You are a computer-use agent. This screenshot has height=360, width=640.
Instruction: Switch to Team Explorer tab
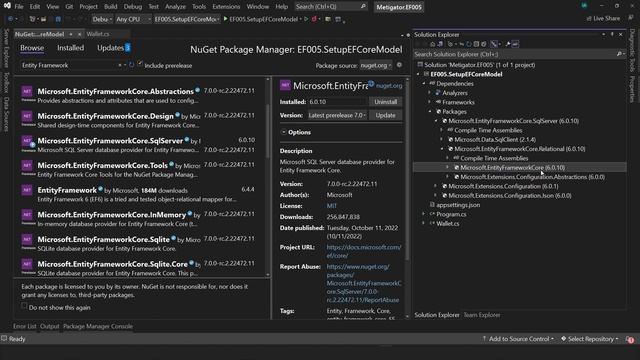pyautogui.click(x=482, y=315)
